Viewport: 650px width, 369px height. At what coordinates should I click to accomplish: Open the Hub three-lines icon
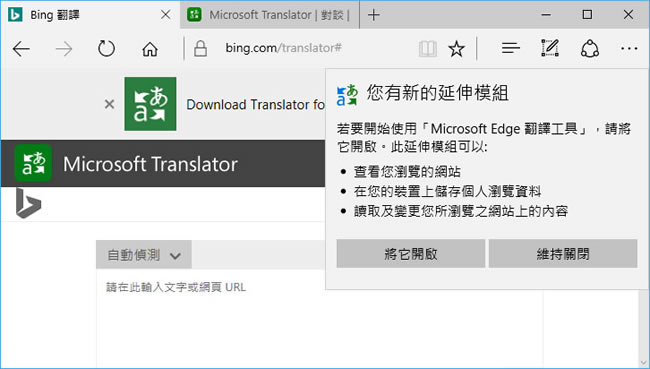click(x=510, y=49)
